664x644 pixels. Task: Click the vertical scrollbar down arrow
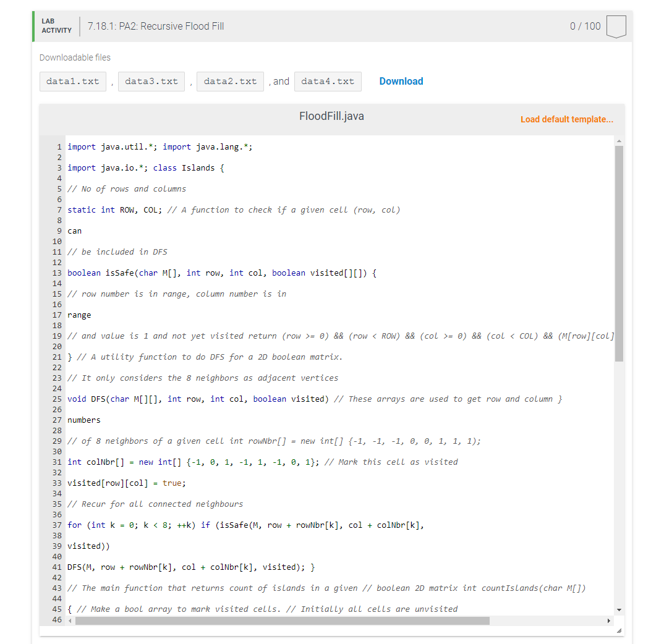pos(619,610)
